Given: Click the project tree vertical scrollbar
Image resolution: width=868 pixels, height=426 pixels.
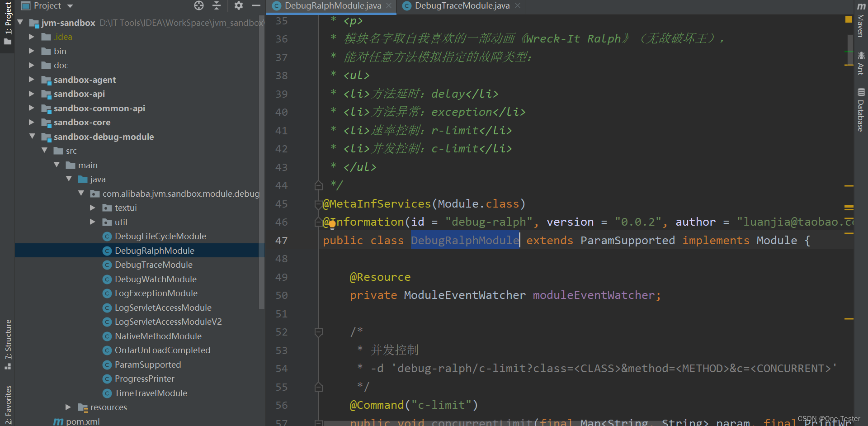Looking at the screenshot, I should [261, 163].
